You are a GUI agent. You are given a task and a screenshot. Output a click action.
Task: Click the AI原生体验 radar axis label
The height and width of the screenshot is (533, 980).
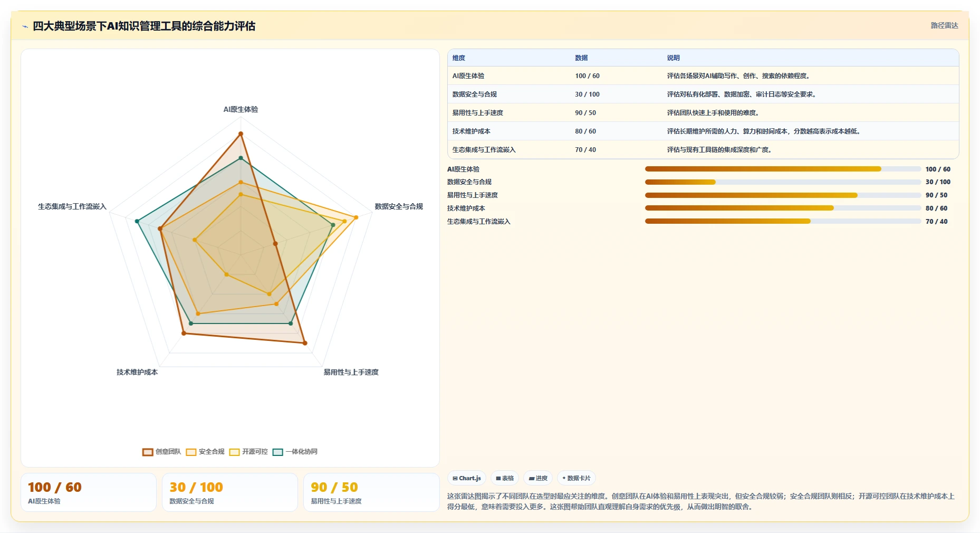tap(241, 109)
